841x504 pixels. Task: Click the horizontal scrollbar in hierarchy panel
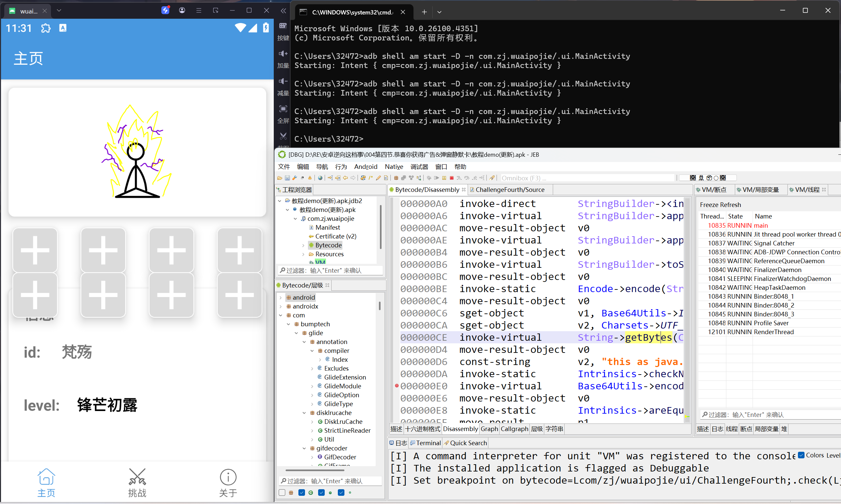[315, 470]
